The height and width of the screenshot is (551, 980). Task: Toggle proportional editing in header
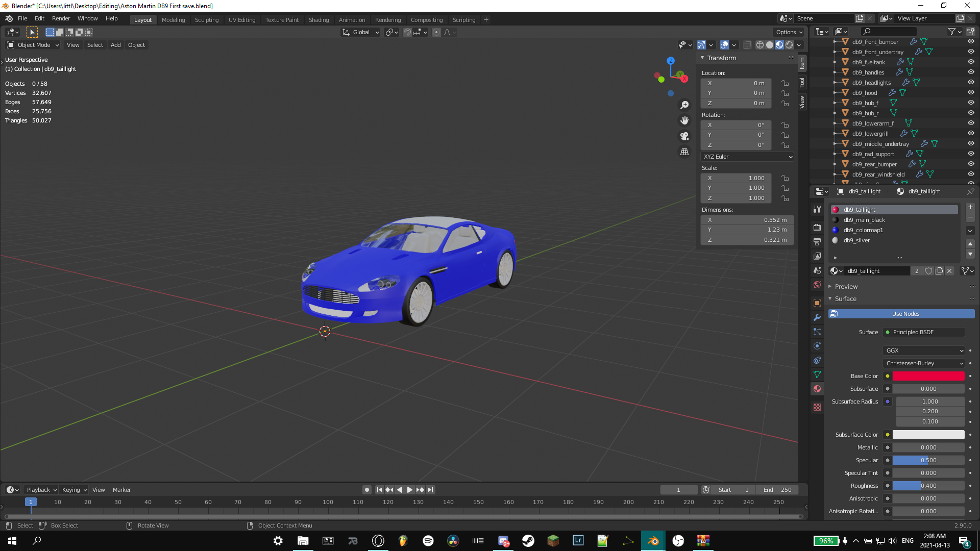436,32
